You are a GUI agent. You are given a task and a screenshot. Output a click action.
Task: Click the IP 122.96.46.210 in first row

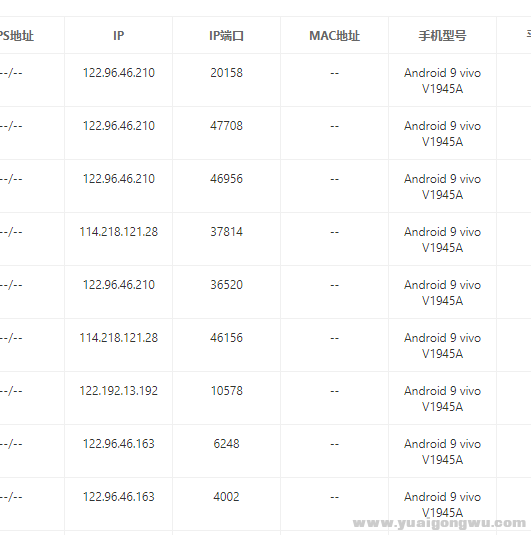pos(118,73)
